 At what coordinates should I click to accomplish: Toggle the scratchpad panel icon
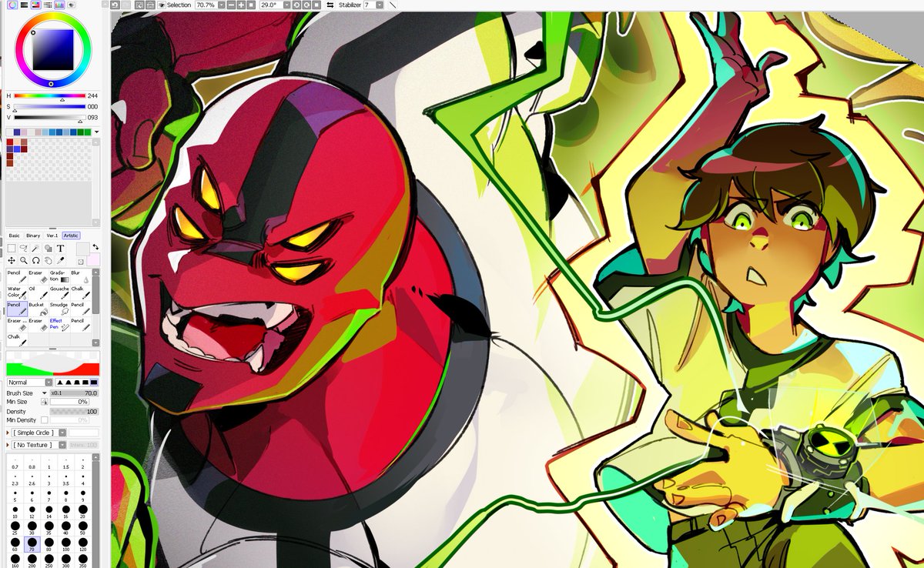coord(71,5)
